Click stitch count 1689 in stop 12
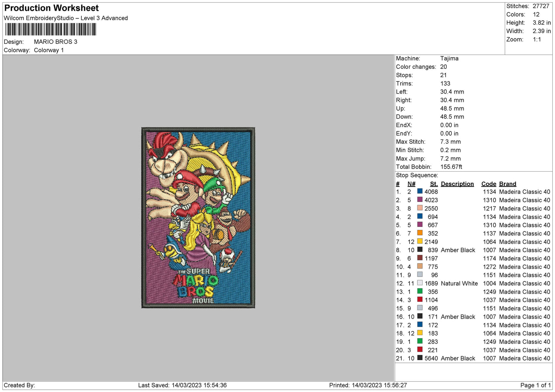Viewport: 555px width, 392px height. pyautogui.click(x=431, y=284)
